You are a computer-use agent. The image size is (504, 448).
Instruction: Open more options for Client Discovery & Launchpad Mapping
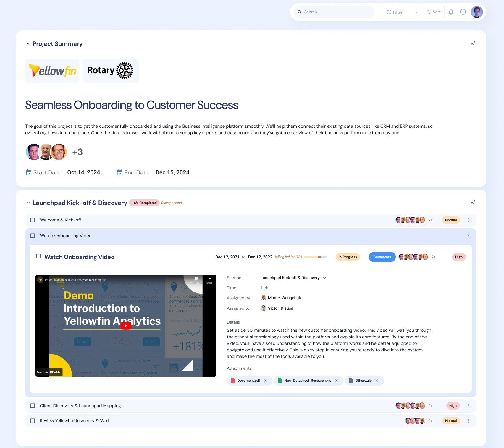pyautogui.click(x=469, y=406)
